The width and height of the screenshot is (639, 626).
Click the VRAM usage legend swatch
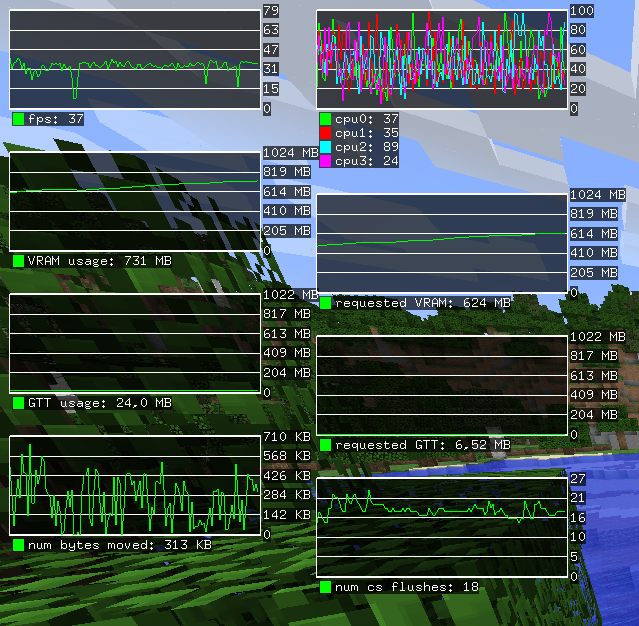point(19,261)
